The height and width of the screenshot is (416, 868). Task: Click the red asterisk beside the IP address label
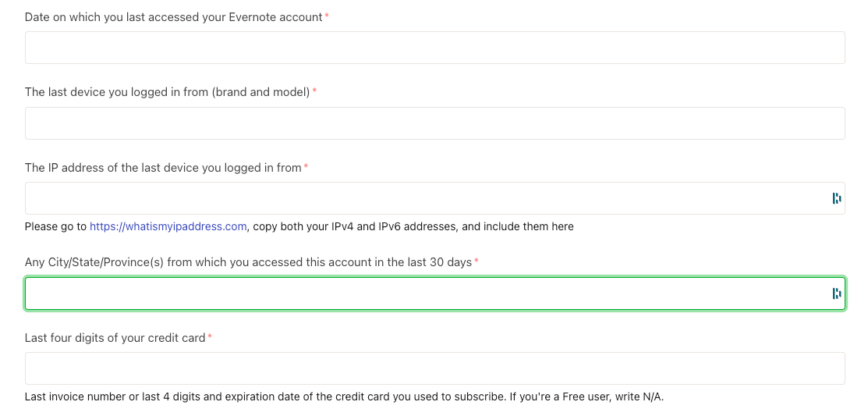click(306, 167)
